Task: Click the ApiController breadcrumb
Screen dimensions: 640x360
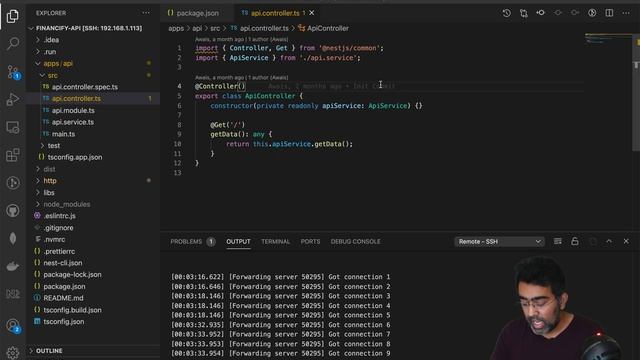Action: [328, 28]
